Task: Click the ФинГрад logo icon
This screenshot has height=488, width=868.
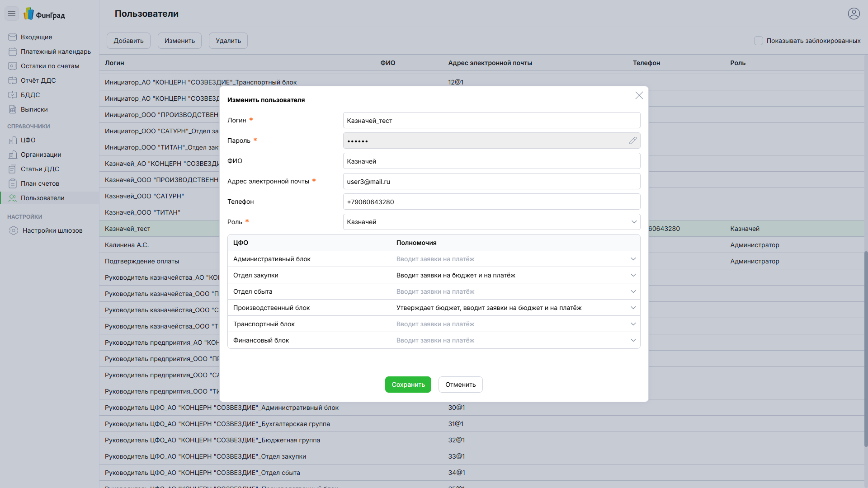Action: pos(29,14)
